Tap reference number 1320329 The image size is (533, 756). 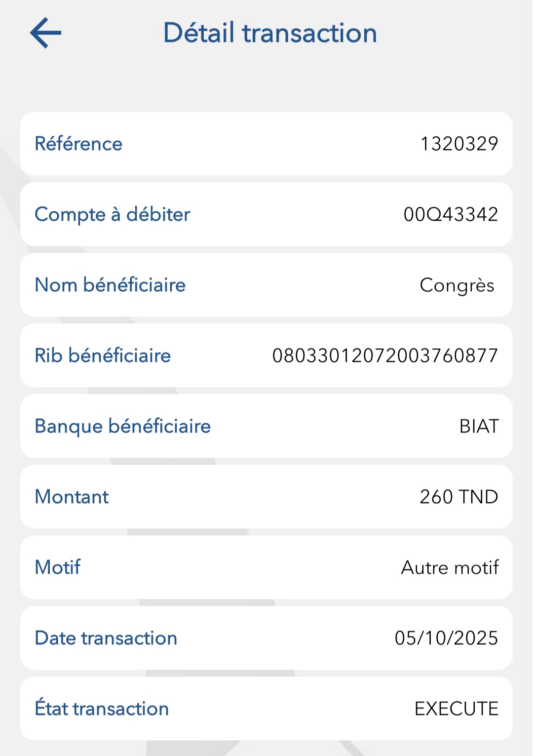(459, 144)
